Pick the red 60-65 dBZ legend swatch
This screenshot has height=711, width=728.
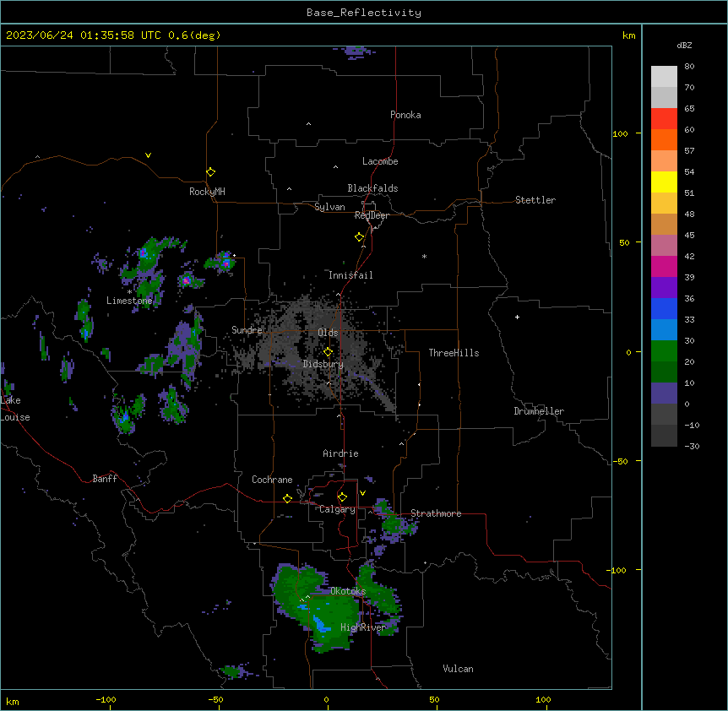664,119
